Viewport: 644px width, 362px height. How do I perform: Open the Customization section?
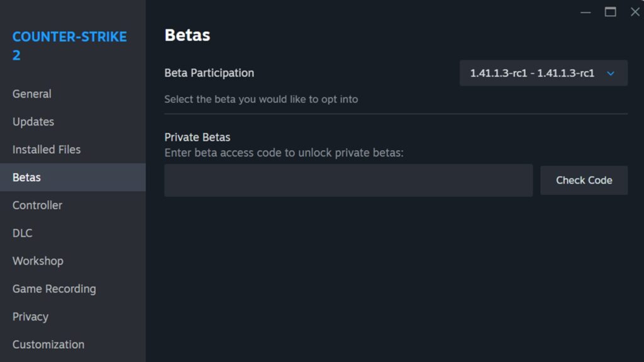pos(48,344)
